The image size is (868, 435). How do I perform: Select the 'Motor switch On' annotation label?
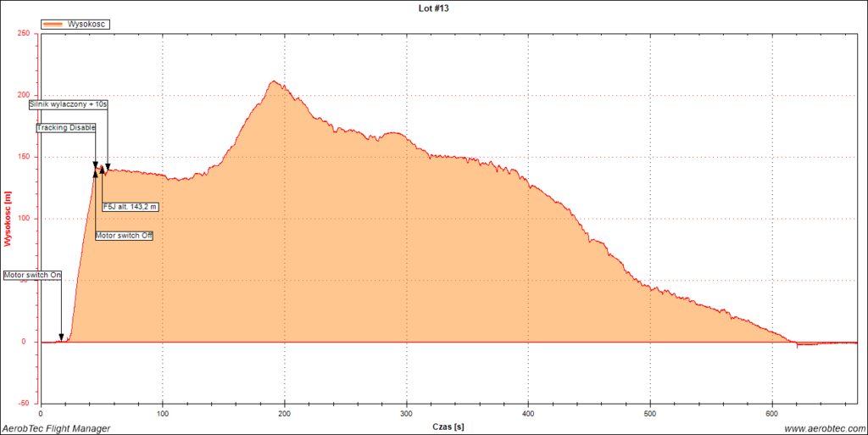click(33, 276)
